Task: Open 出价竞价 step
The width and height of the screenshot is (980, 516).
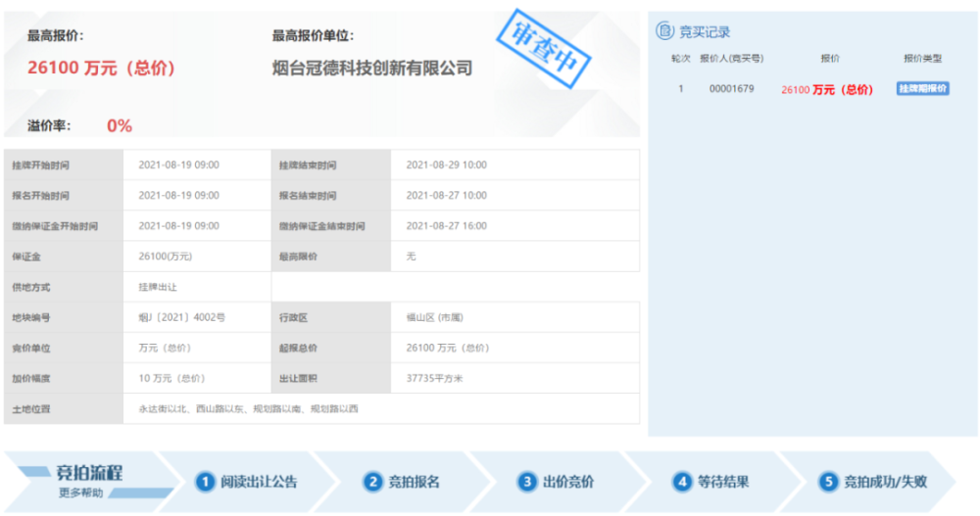Action: 568,482
